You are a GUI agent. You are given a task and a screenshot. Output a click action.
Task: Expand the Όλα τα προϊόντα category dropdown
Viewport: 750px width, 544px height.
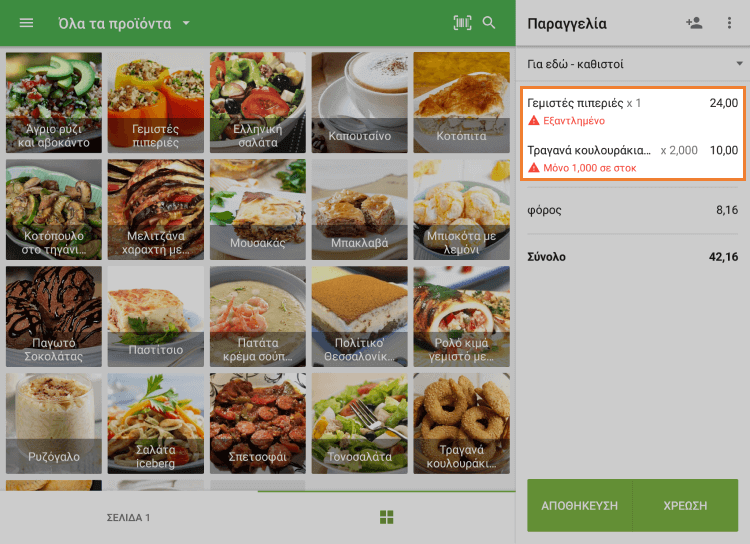coord(124,23)
